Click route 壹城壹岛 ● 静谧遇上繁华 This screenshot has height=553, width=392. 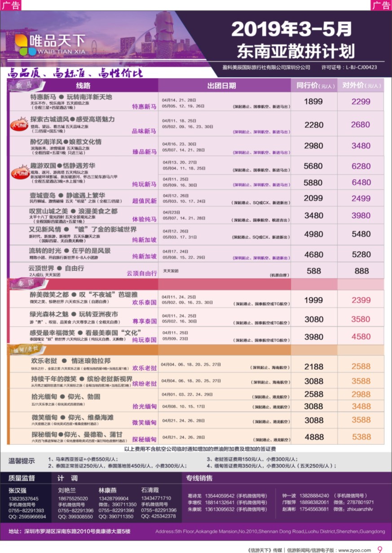pos(67,195)
